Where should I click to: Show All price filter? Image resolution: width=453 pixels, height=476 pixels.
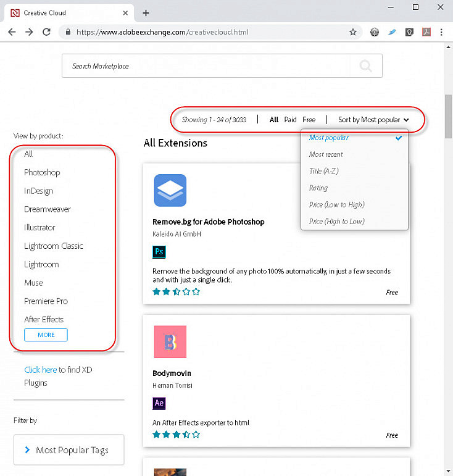pos(274,120)
